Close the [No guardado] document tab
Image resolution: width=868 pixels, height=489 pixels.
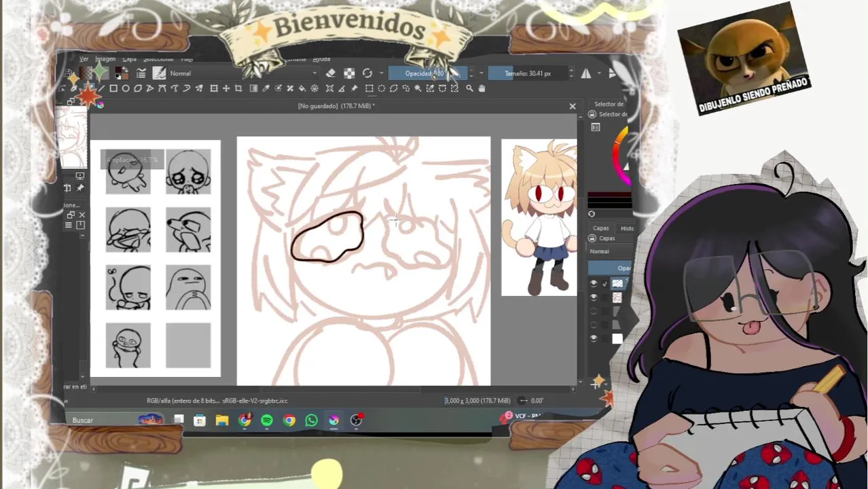tap(573, 106)
